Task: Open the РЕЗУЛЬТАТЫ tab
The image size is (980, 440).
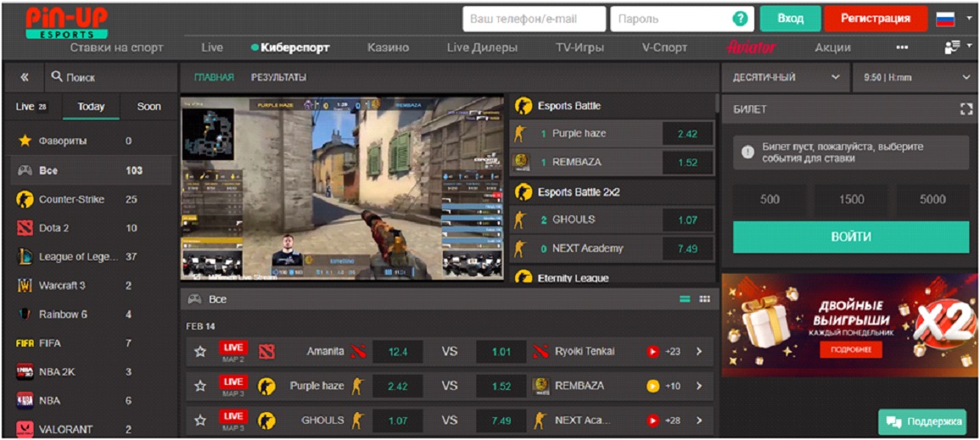Action: pos(278,77)
